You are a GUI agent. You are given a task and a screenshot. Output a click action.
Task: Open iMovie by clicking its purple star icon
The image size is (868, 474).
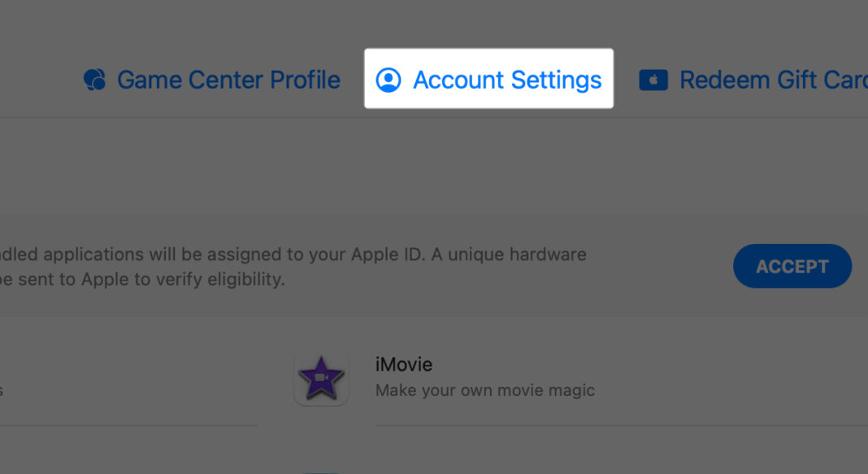click(x=322, y=377)
